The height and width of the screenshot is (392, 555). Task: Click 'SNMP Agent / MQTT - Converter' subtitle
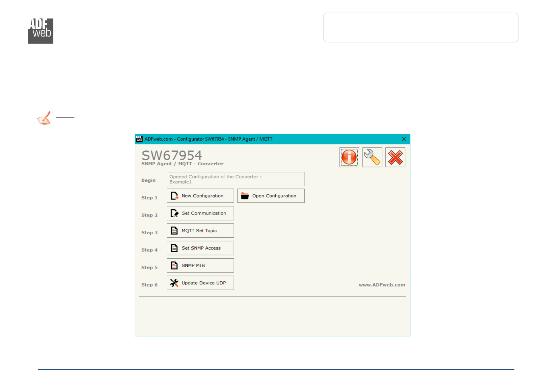[x=182, y=164]
